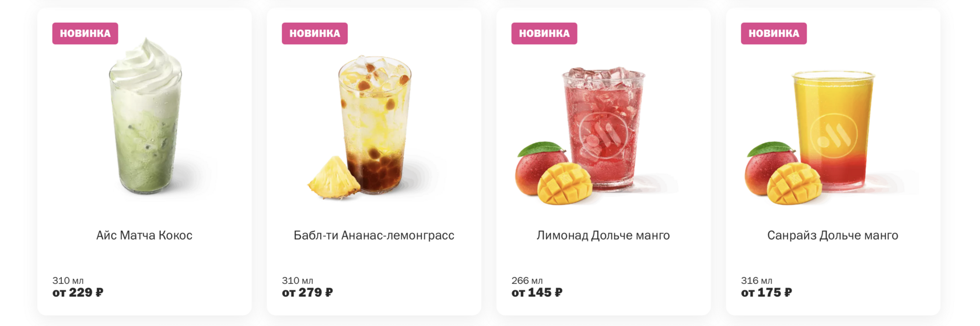The width and height of the screenshot is (980, 326).
Task: Click the НОВИНКА badge on Бабл-ти card
Action: (x=315, y=33)
